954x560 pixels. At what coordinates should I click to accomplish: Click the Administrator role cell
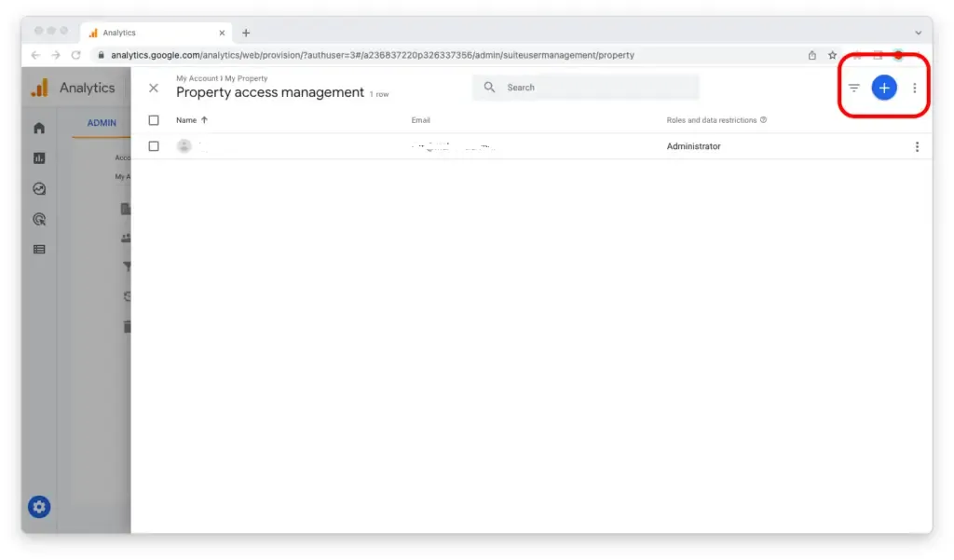point(693,146)
